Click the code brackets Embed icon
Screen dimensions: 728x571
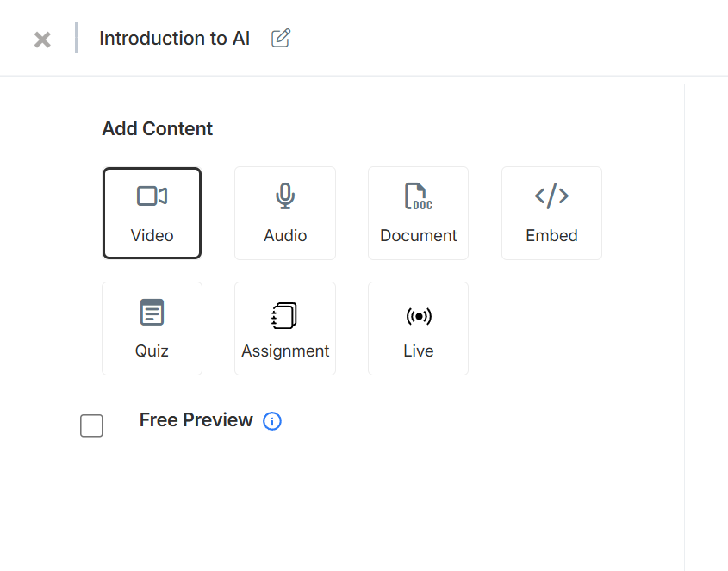(x=551, y=196)
